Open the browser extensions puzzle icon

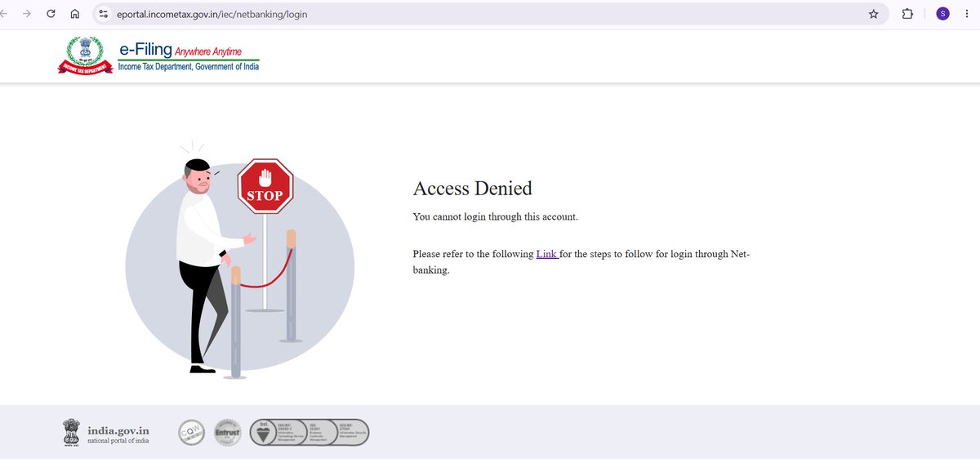[907, 14]
